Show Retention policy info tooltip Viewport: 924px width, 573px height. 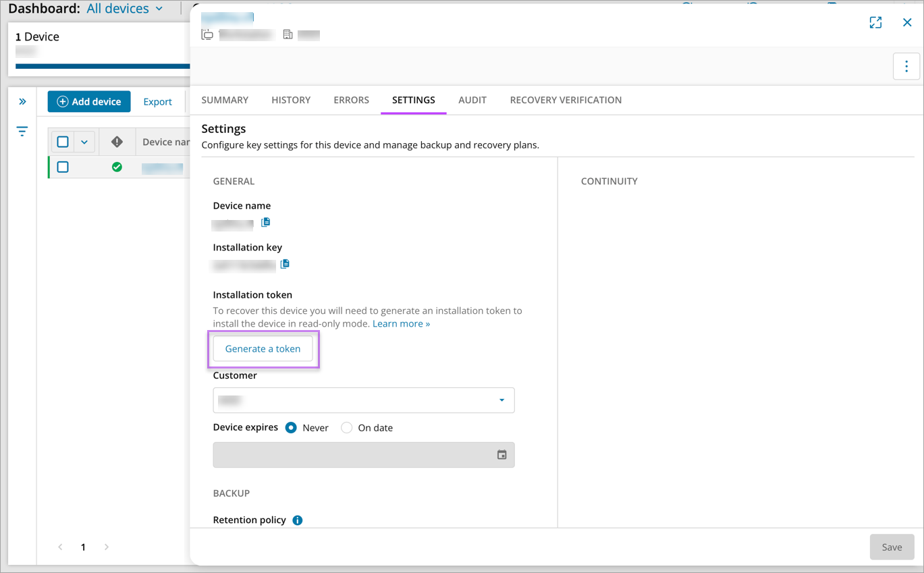tap(298, 520)
